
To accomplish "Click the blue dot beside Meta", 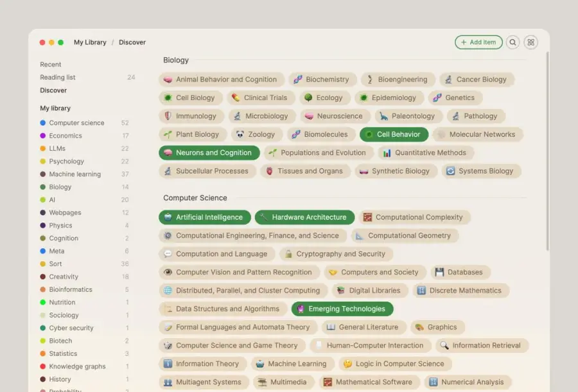I will click(x=43, y=251).
